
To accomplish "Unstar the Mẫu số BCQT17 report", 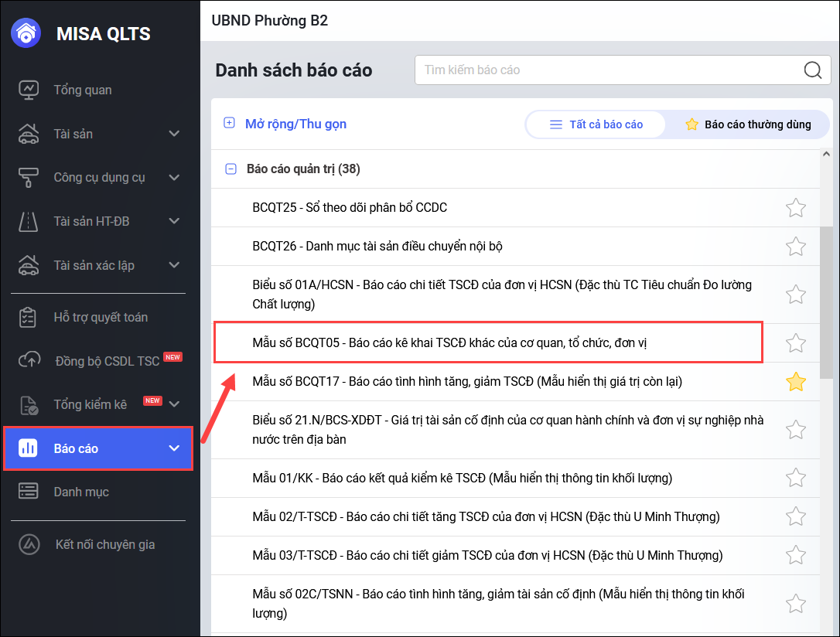I will click(x=796, y=382).
